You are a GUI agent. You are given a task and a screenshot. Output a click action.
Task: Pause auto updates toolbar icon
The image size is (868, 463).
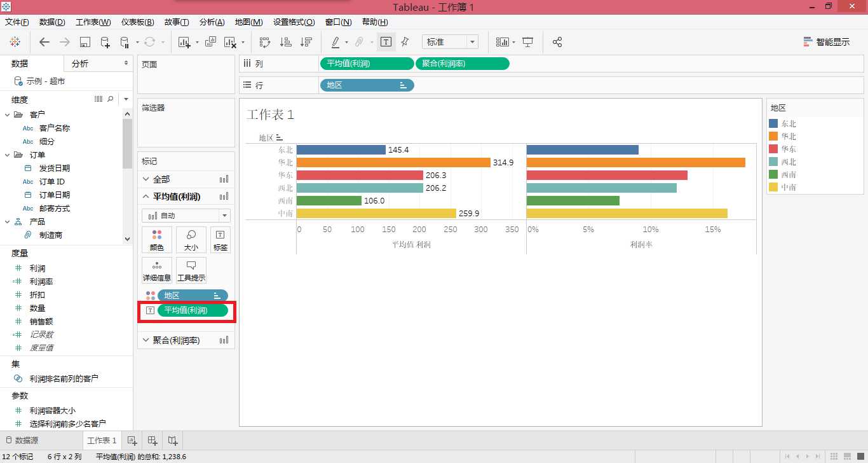125,42
